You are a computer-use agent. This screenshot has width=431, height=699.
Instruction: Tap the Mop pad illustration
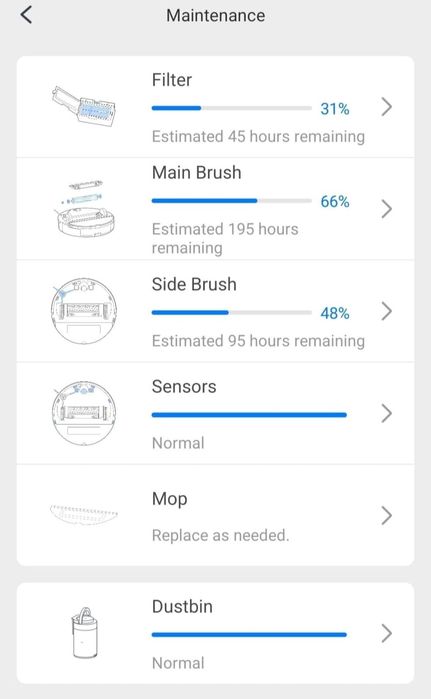84,515
